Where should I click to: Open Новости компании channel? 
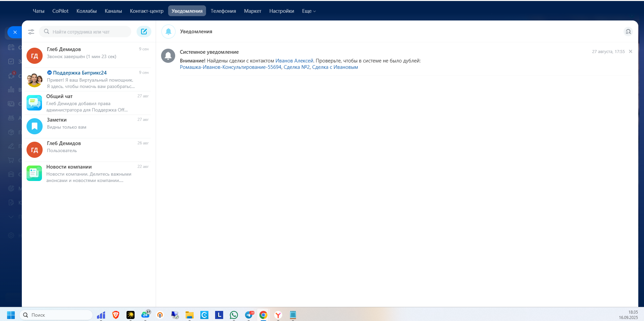click(87, 173)
